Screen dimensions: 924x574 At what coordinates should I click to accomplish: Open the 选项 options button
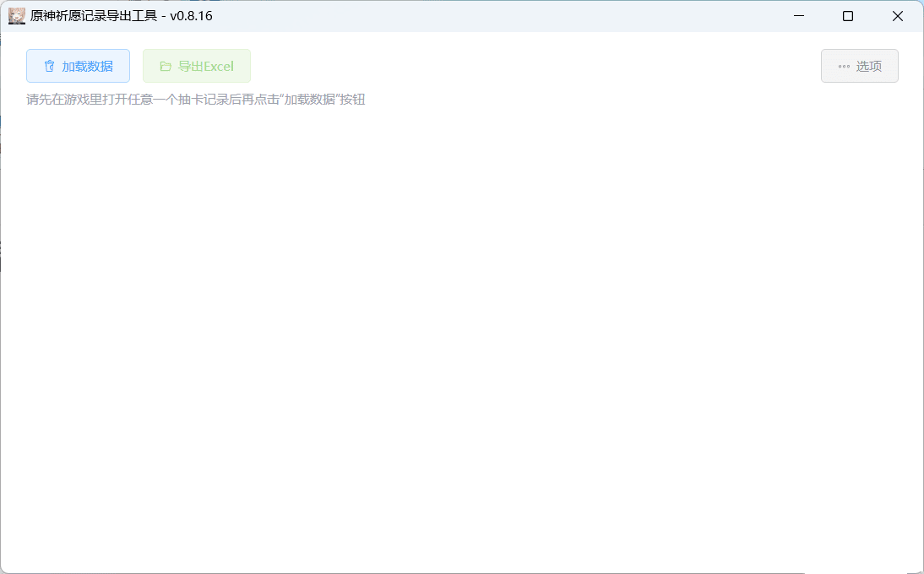(860, 66)
